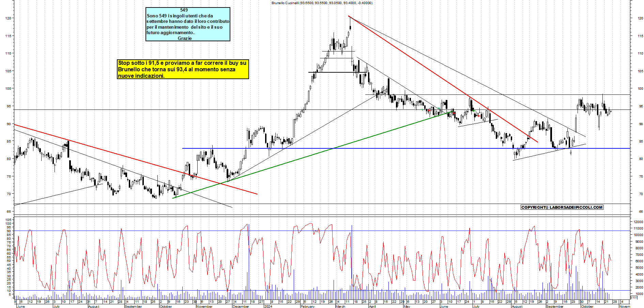Click the February label on the time axis
This screenshot has height=308, width=644.
[308, 306]
